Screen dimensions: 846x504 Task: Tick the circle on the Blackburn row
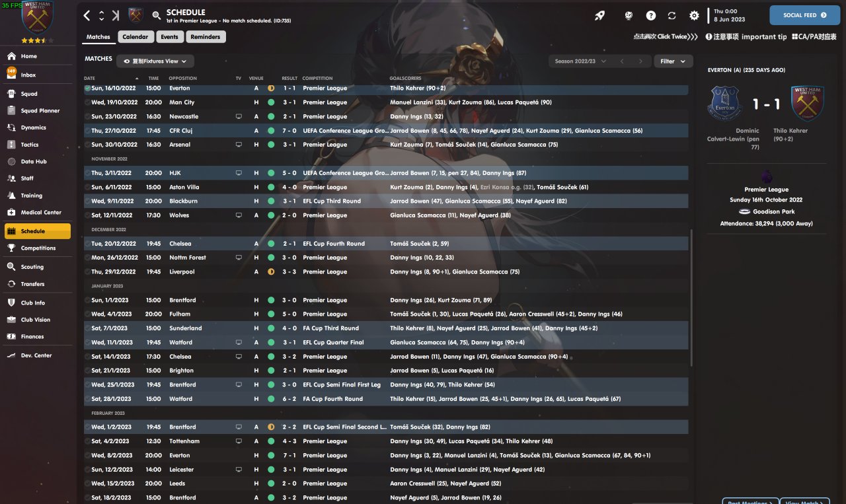coord(87,201)
